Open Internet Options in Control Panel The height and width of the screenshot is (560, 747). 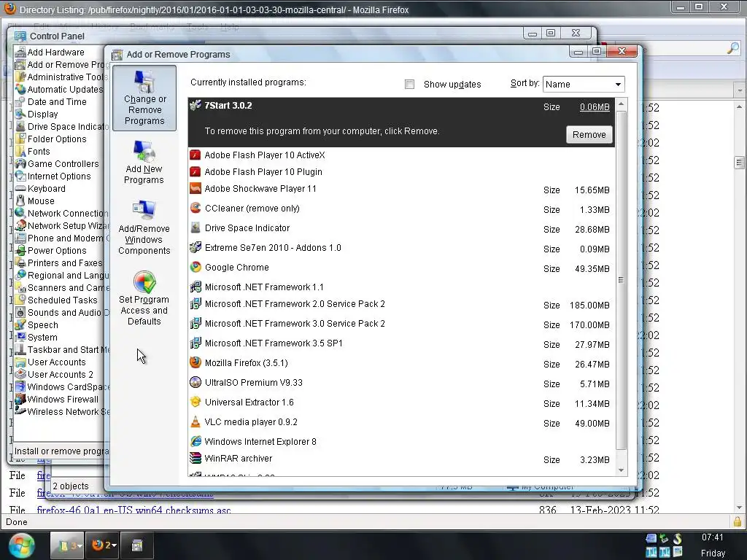tap(53, 176)
